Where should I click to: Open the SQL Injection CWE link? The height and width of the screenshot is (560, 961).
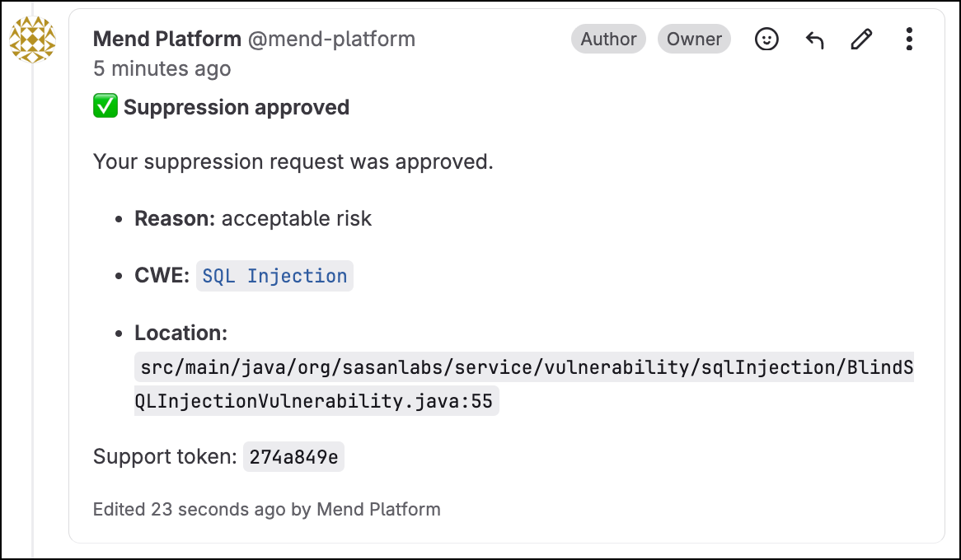pyautogui.click(x=274, y=276)
